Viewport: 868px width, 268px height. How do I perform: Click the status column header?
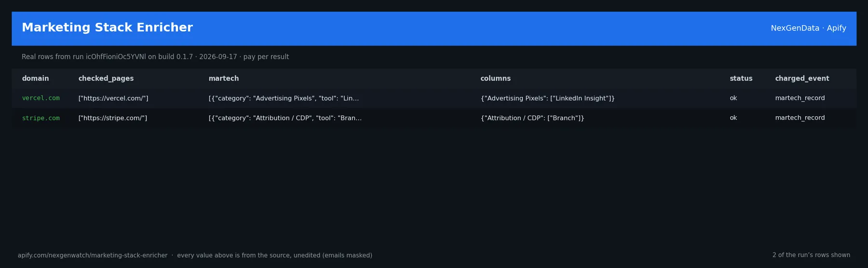click(x=741, y=79)
